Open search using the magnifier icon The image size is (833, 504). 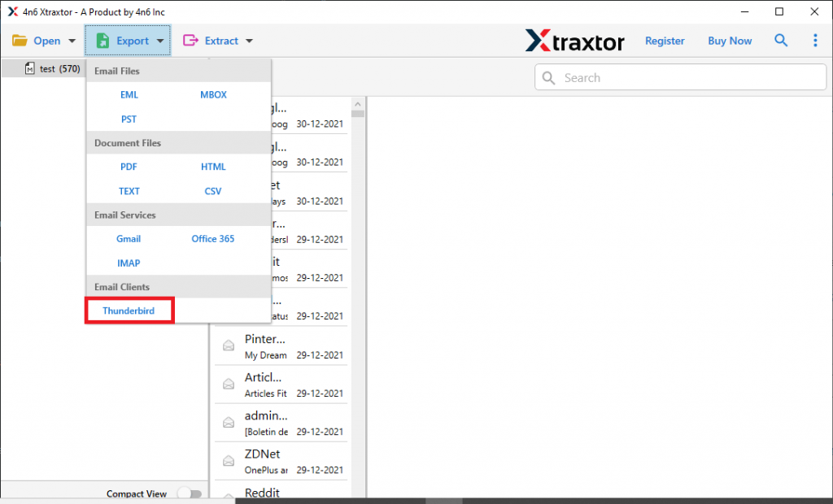[781, 40]
